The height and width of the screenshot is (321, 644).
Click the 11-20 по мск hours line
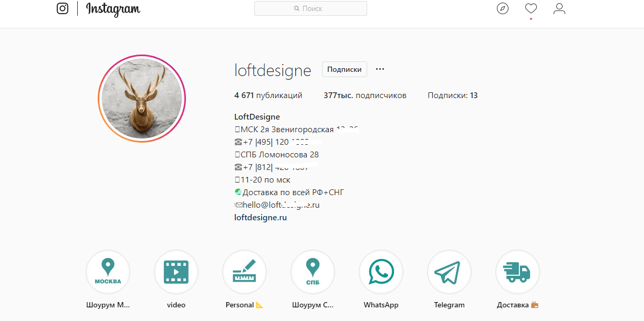[x=262, y=180]
